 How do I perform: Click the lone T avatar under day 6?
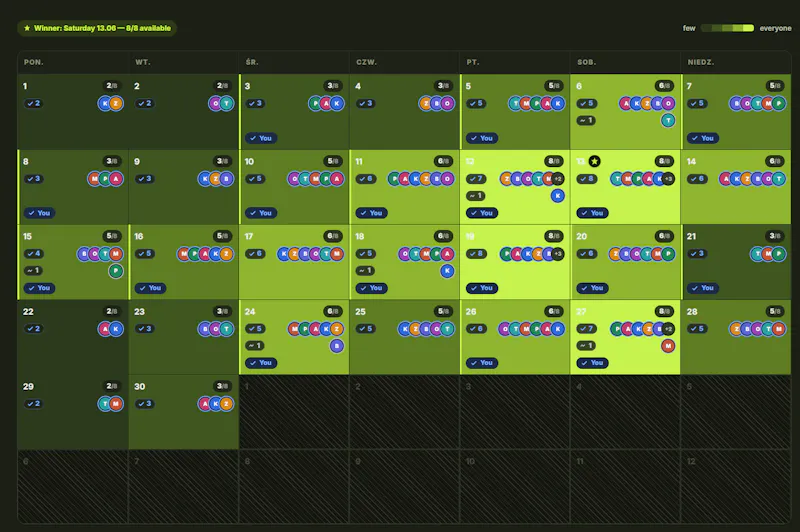[x=668, y=120]
